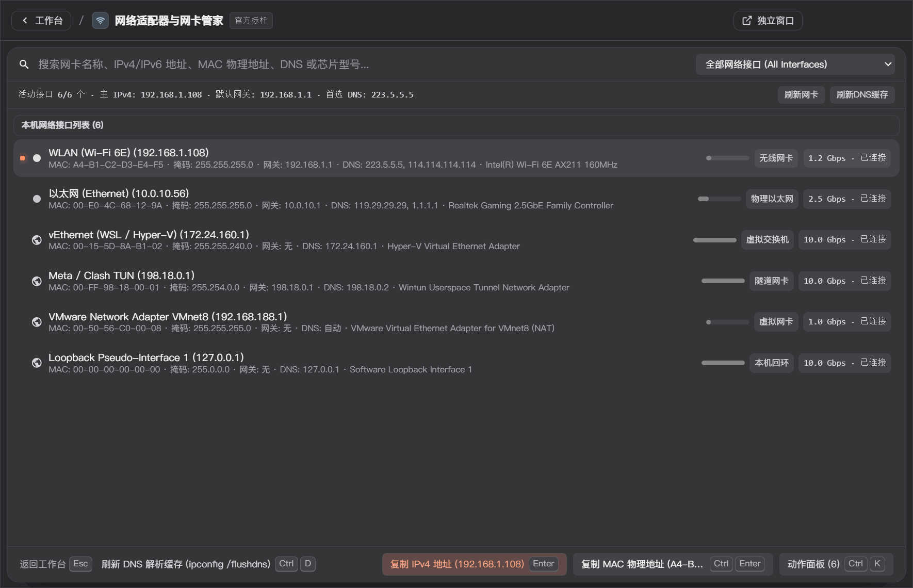Image resolution: width=913 pixels, height=588 pixels.
Task: Select WLAN (Wi-Fi 6E) (192.168.1.108) entry
Action: 456,158
